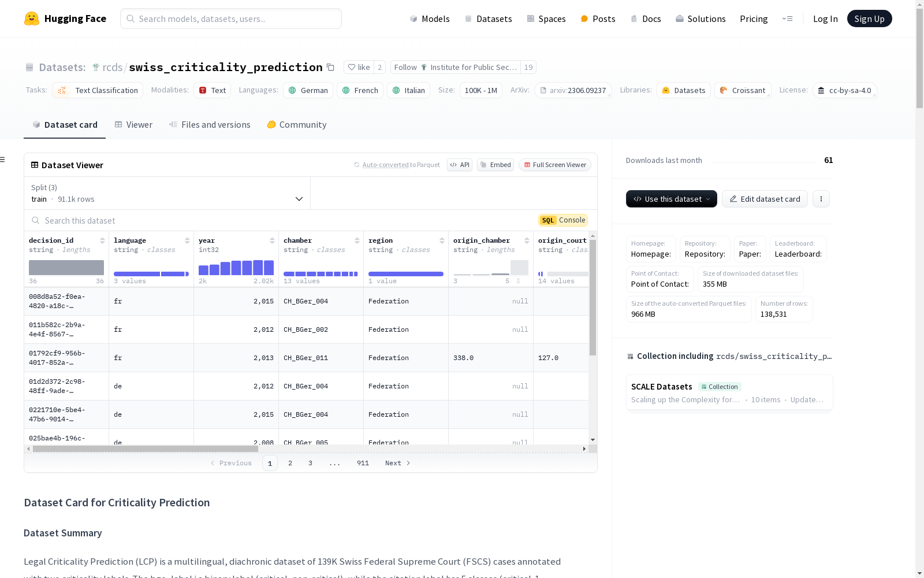The image size is (924, 578).
Task: Open arxiv:2306.09237 paper tag
Action: (x=573, y=90)
